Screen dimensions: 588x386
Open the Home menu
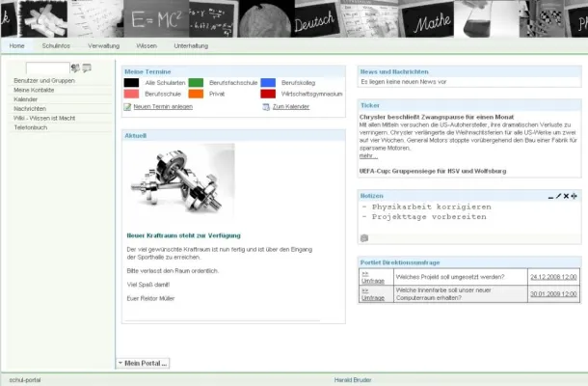[17, 45]
